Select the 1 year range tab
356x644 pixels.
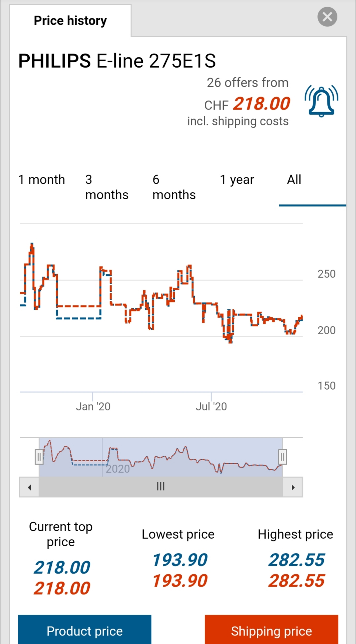click(x=237, y=180)
